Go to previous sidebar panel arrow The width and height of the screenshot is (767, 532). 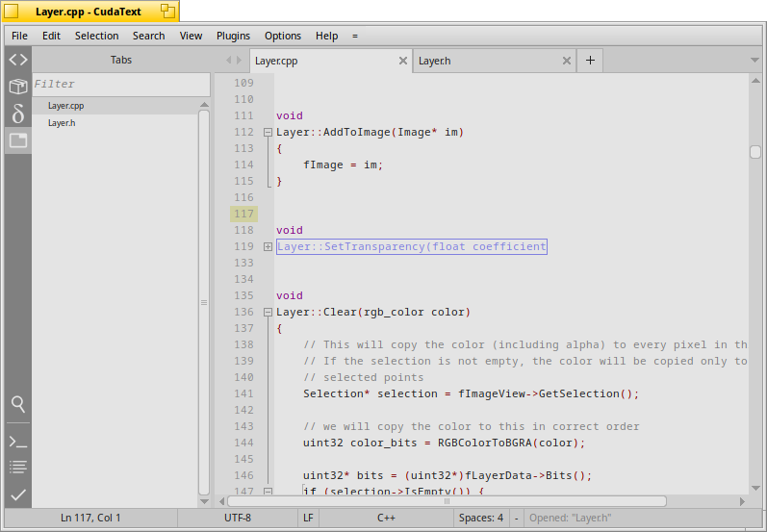coord(228,61)
